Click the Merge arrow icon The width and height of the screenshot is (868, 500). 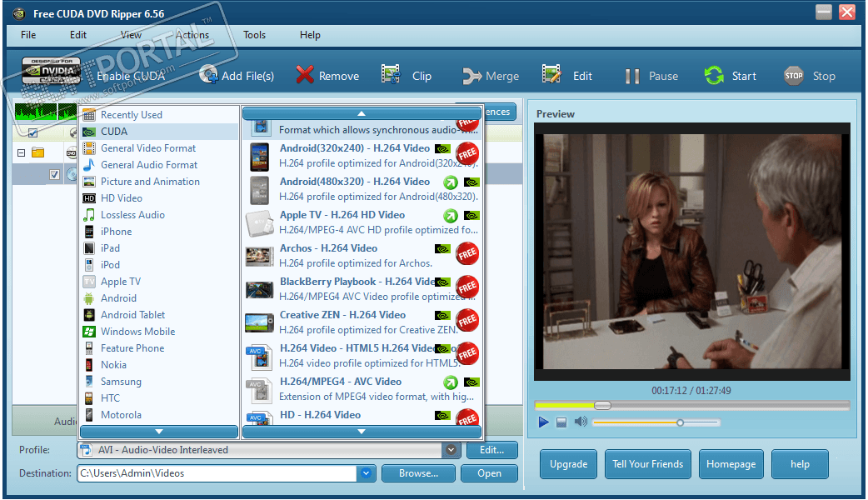pyautogui.click(x=471, y=76)
